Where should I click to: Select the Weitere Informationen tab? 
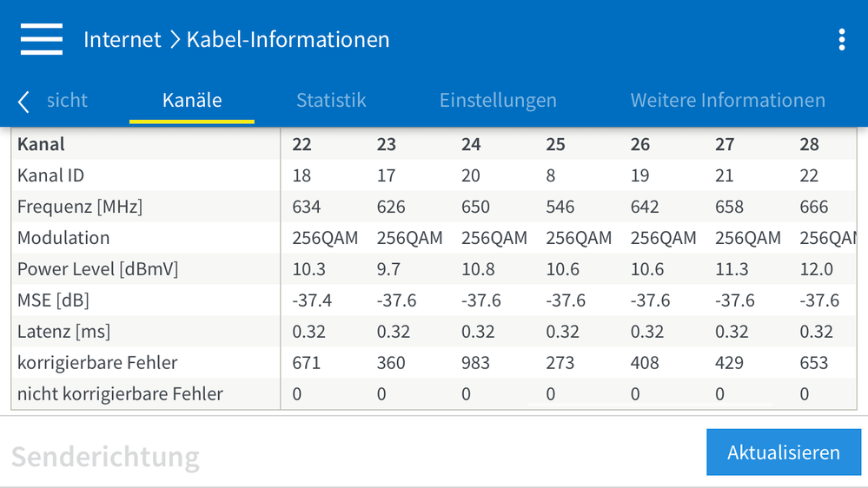727,100
